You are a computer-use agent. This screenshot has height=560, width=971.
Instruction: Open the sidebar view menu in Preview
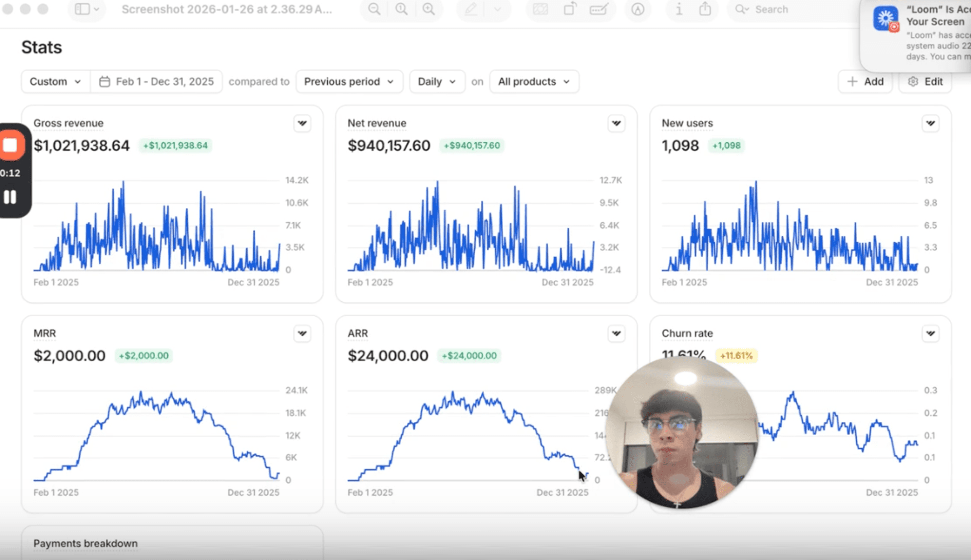pyautogui.click(x=87, y=9)
